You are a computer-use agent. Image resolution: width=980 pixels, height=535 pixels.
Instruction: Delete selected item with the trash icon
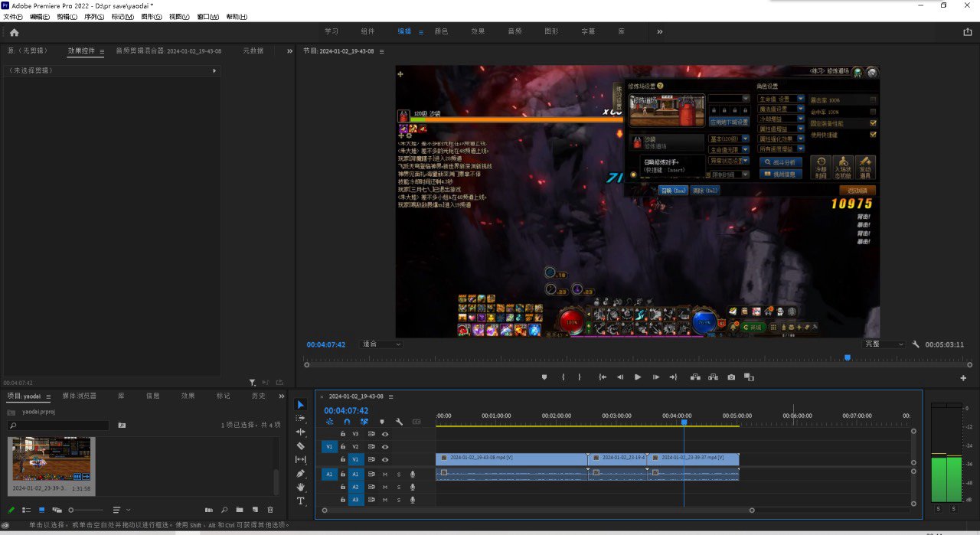tap(269, 510)
